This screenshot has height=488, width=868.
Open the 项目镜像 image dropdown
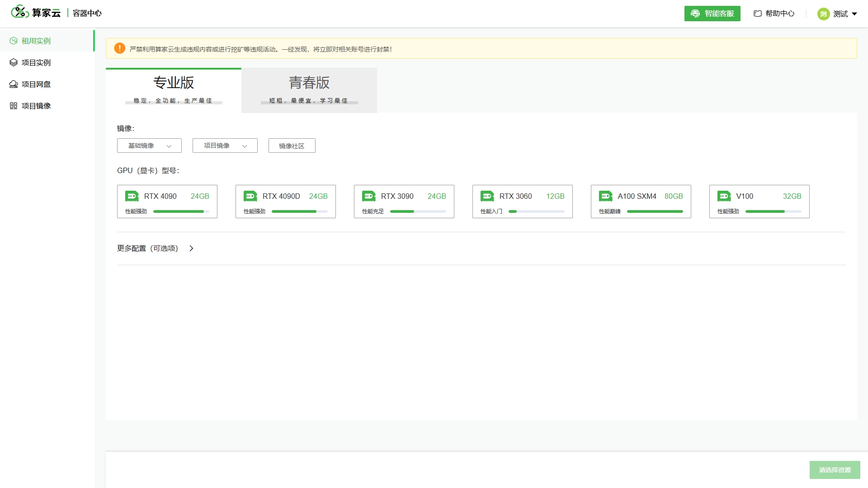[225, 145]
